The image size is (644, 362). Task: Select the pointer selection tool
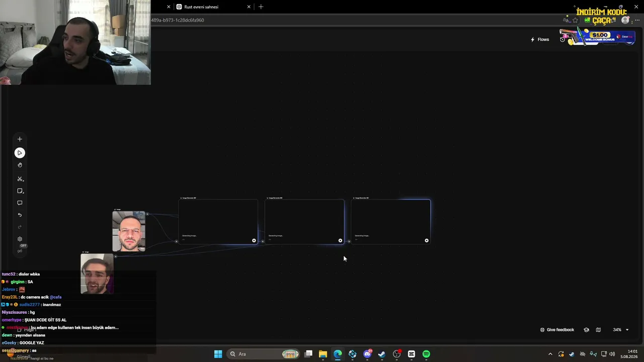pyautogui.click(x=20, y=153)
